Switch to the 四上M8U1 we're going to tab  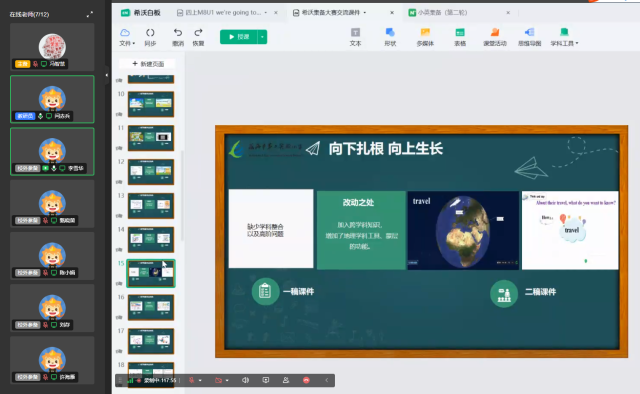tap(223, 13)
